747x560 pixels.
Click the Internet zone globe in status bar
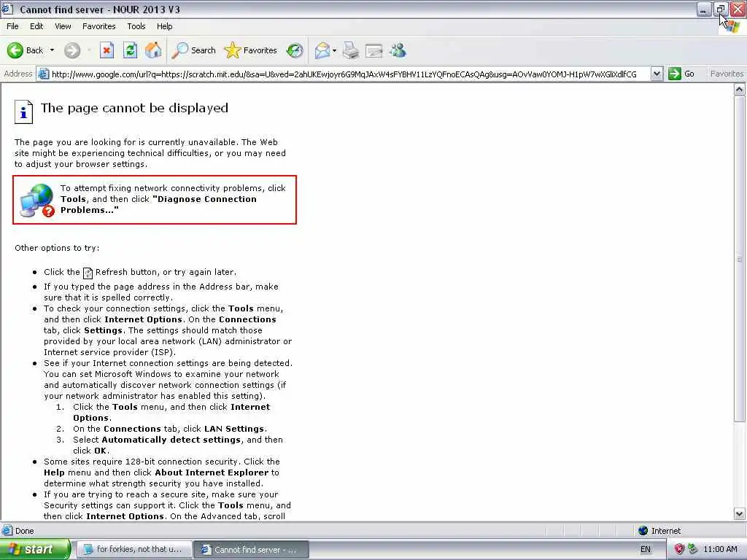(x=643, y=531)
